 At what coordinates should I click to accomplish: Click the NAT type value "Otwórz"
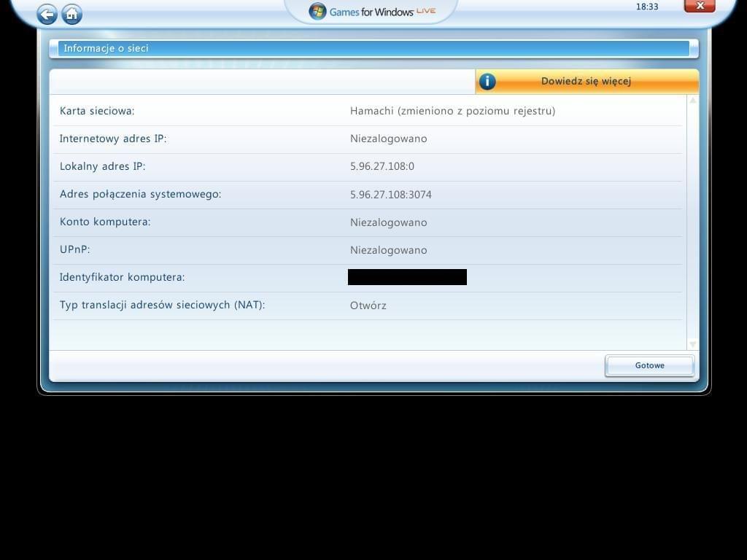click(x=368, y=306)
